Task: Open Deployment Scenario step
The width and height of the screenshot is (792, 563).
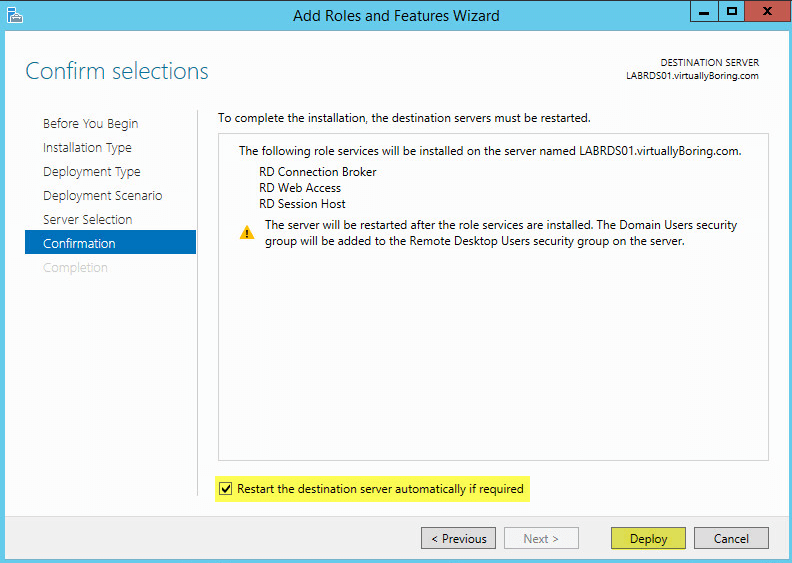Action: 103,195
